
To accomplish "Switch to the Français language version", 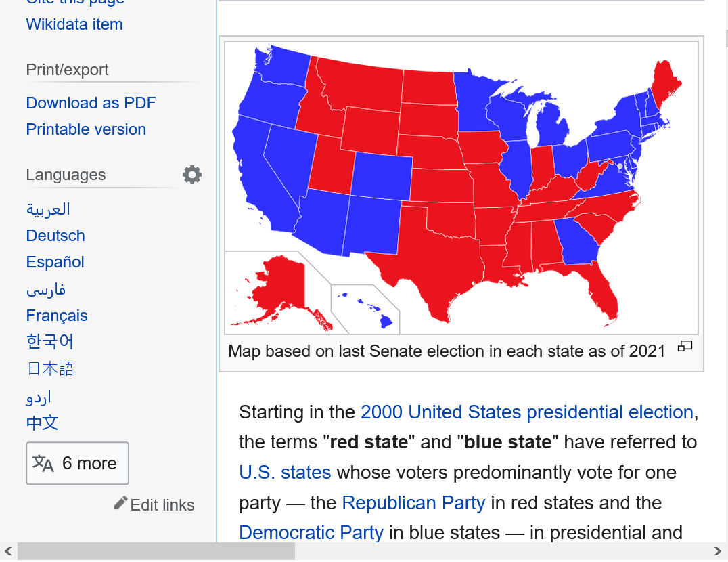I will (x=57, y=316).
